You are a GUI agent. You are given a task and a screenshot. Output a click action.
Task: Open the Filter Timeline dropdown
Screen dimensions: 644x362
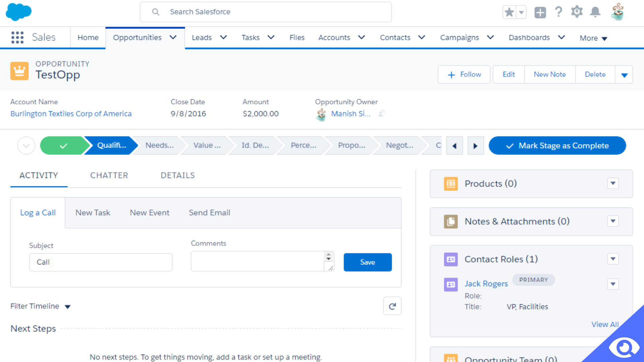pyautogui.click(x=40, y=306)
